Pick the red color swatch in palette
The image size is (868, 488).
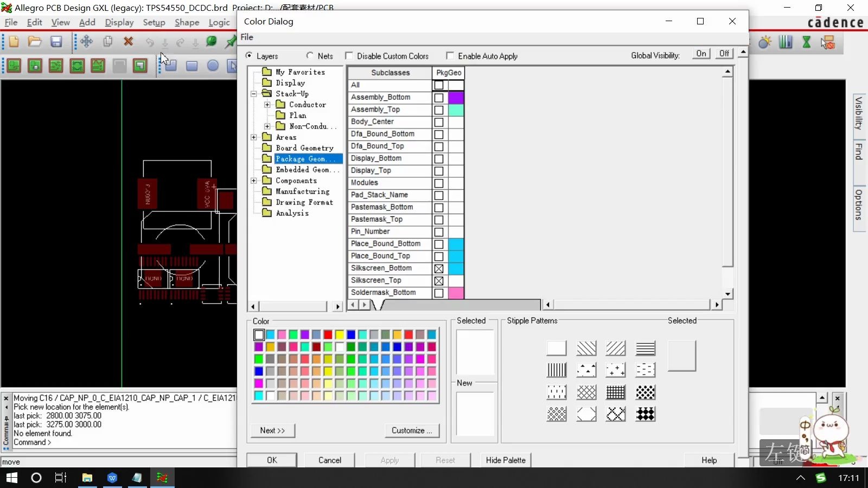tap(328, 335)
